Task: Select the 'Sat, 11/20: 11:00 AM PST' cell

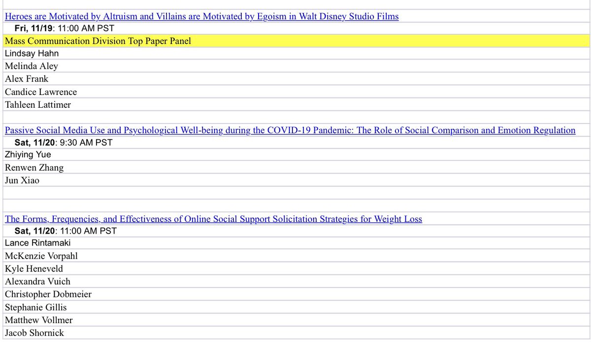Action: pos(296,231)
